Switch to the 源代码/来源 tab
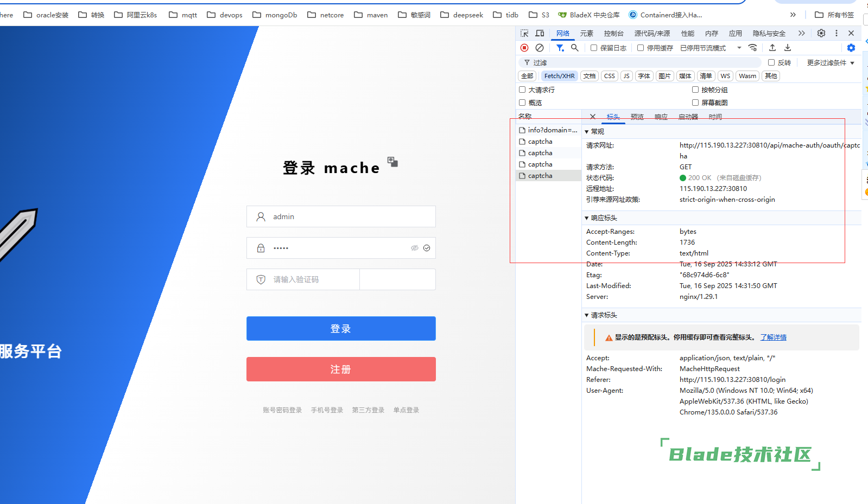868x504 pixels. click(x=652, y=33)
